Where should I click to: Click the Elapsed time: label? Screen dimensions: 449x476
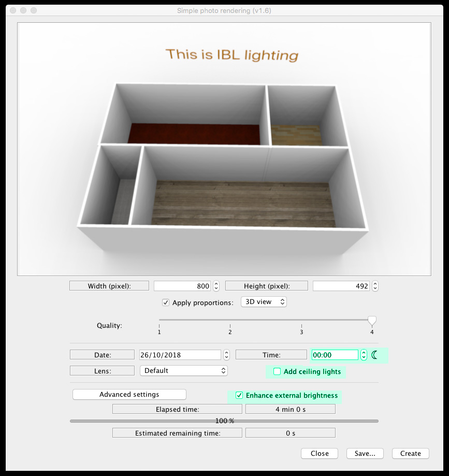point(177,409)
